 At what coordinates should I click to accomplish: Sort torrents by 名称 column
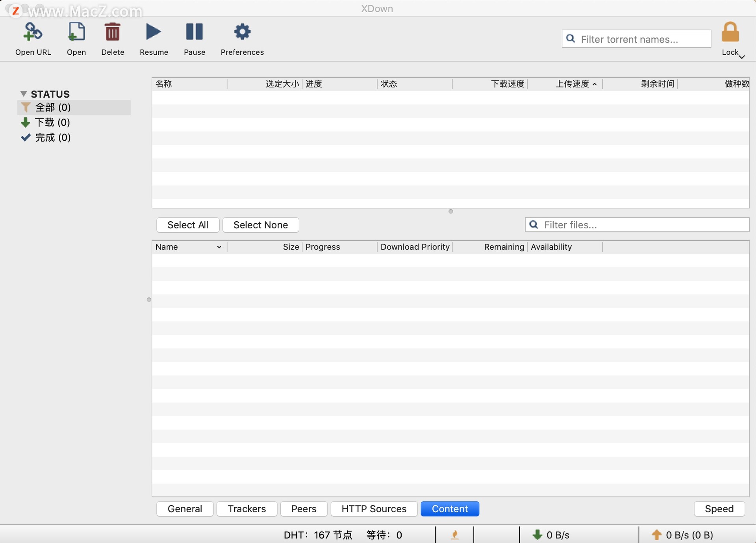[x=189, y=84]
